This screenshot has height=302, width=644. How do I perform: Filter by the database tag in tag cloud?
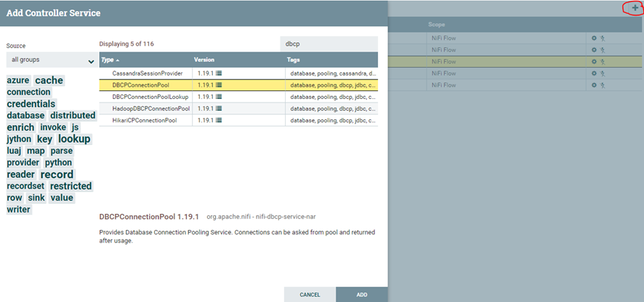pos(25,116)
